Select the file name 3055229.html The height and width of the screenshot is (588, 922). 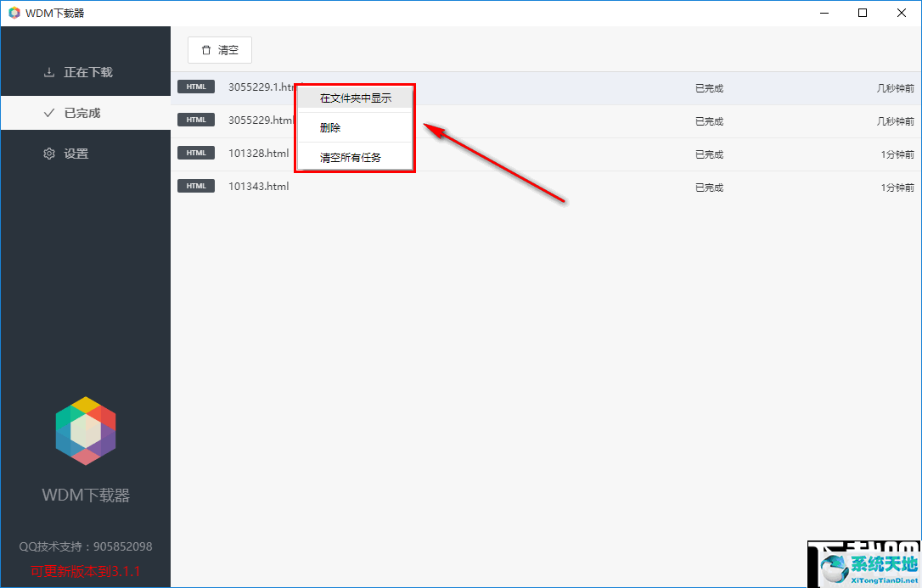coord(261,120)
